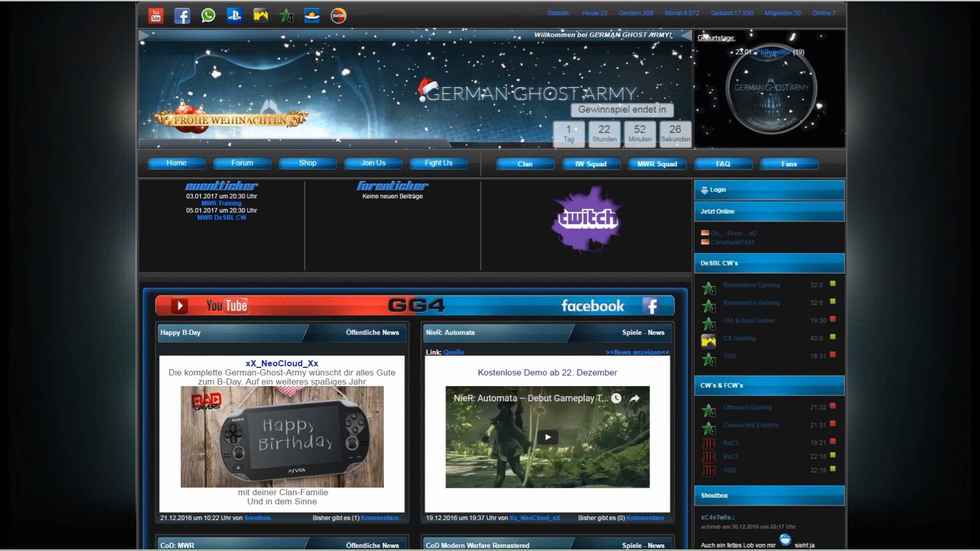Open the Old School Gamer match
Screen dimensions: 980x551
point(749,320)
